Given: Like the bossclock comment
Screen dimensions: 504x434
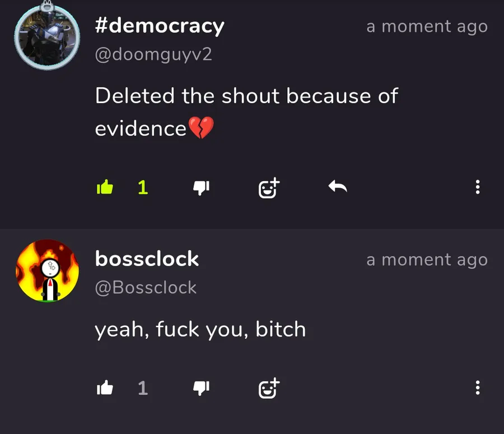Looking at the screenshot, I should [105, 388].
